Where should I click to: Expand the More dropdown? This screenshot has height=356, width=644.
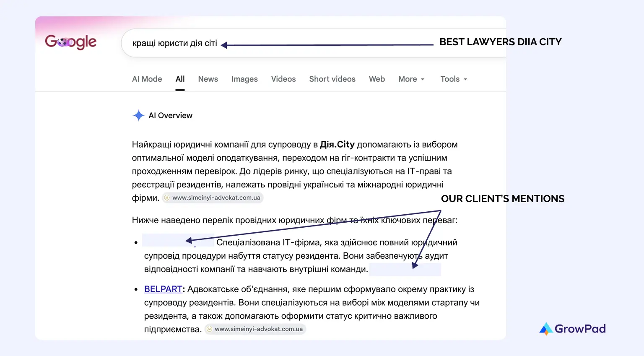412,79
